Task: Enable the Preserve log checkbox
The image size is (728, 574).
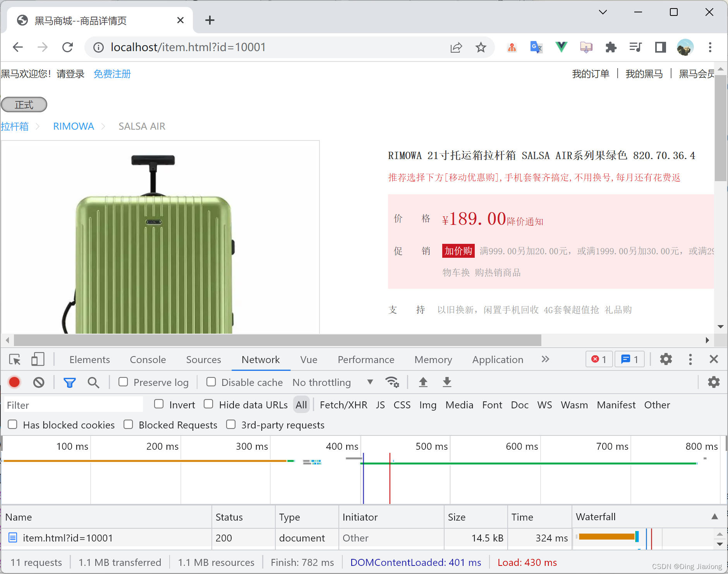Action: click(123, 382)
